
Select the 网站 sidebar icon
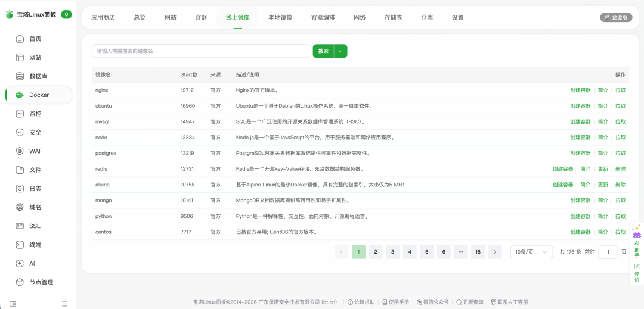tap(20, 58)
